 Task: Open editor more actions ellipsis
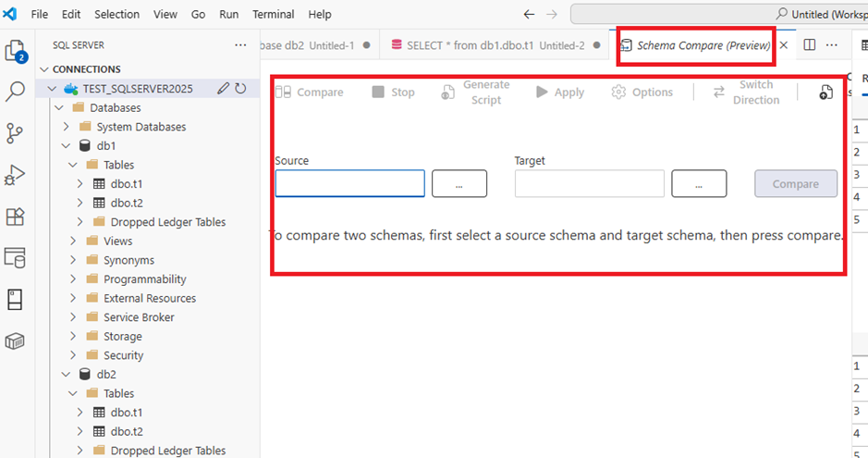point(832,44)
